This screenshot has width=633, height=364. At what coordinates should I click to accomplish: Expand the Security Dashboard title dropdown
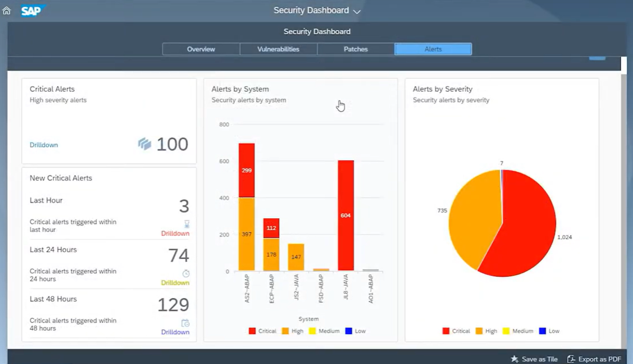(356, 11)
